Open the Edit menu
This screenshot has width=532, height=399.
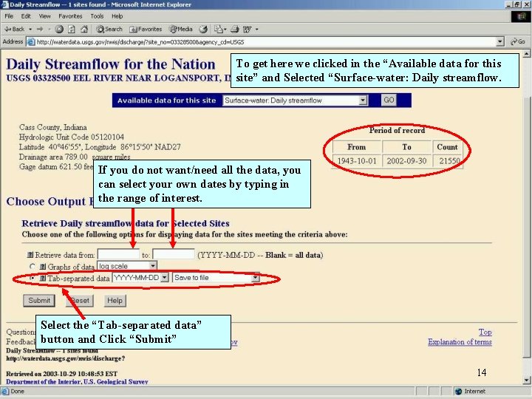point(26,16)
